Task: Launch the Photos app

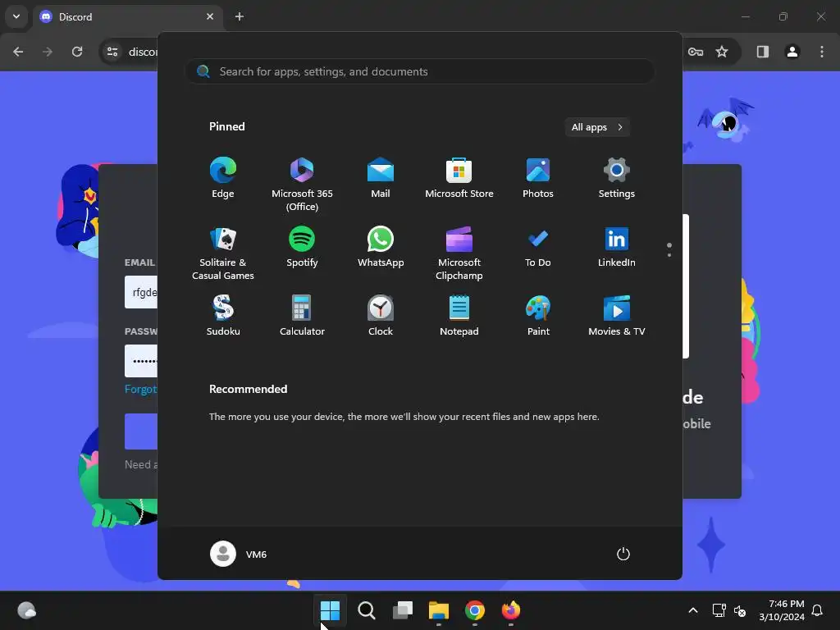Action: 538,178
